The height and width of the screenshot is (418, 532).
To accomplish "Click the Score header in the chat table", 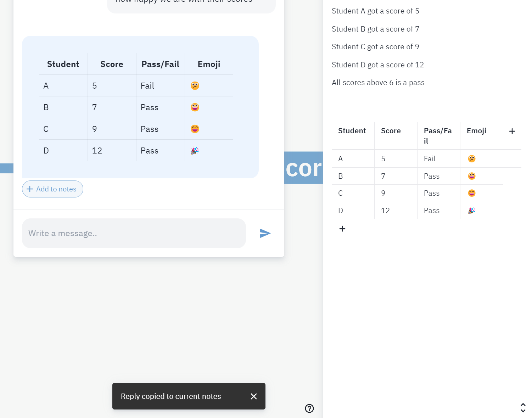I will (x=112, y=64).
